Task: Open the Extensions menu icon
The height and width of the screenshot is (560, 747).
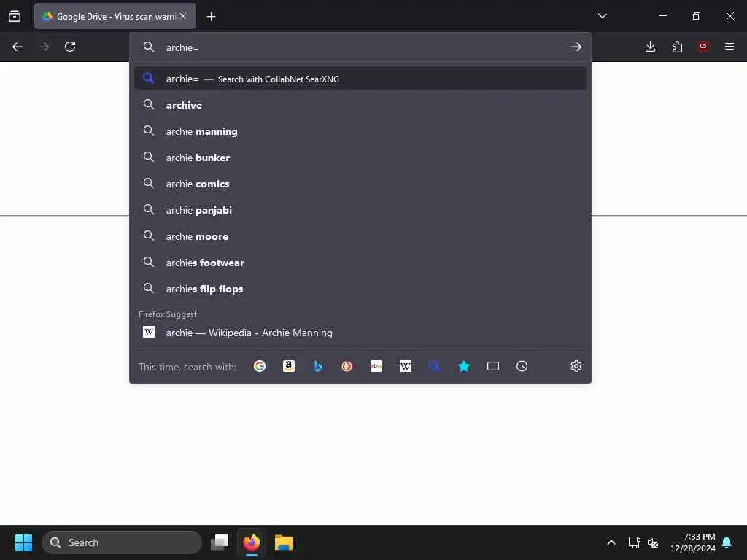Action: coord(677,47)
